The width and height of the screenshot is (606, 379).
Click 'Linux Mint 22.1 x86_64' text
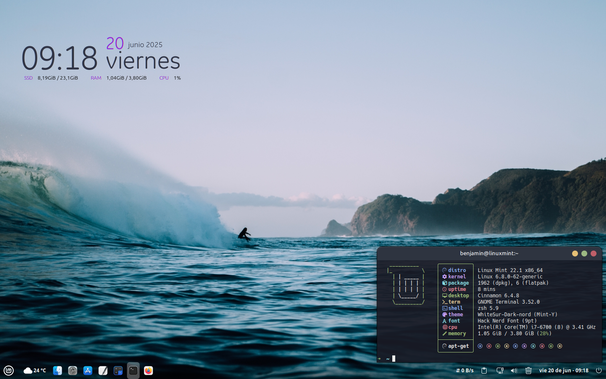click(510, 270)
